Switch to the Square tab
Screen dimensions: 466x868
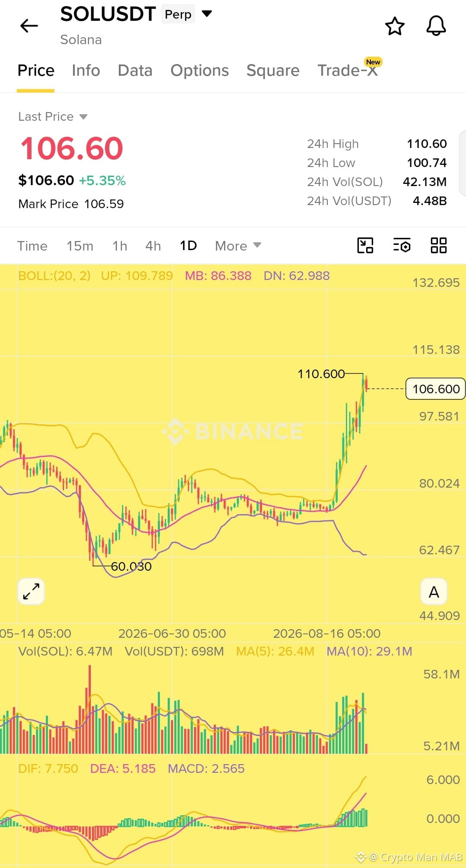pyautogui.click(x=273, y=71)
